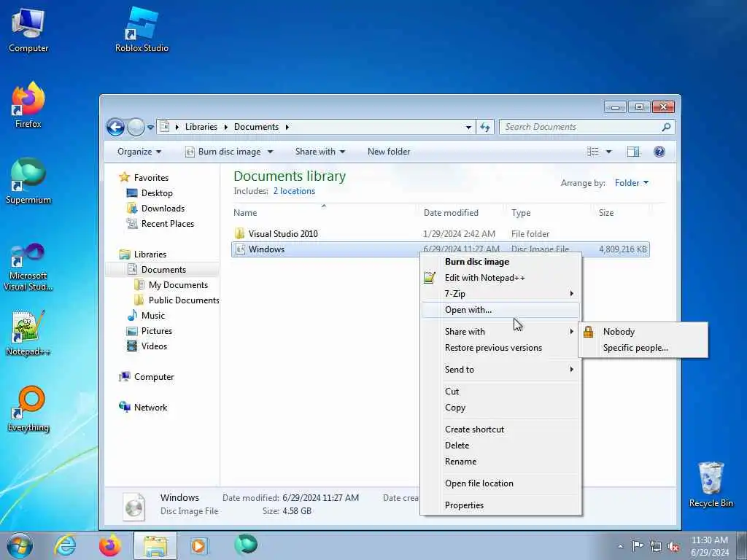Open Windows Media Player from taskbar
This screenshot has height=560, width=747.
(x=199, y=545)
